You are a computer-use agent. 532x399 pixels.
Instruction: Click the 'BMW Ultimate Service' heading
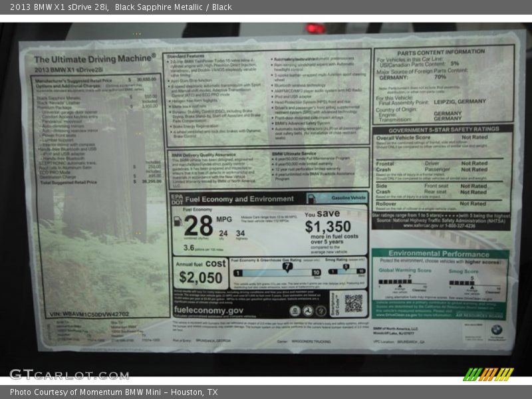click(294, 154)
